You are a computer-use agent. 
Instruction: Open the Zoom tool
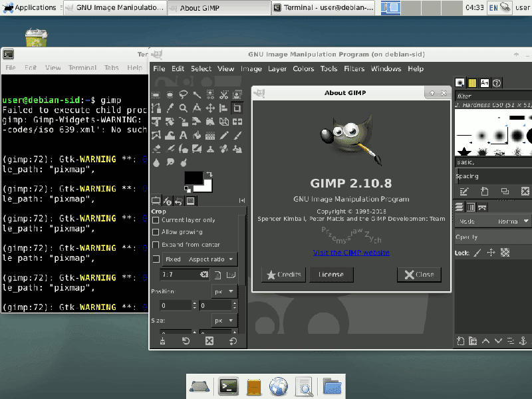pyautogui.click(x=184, y=107)
